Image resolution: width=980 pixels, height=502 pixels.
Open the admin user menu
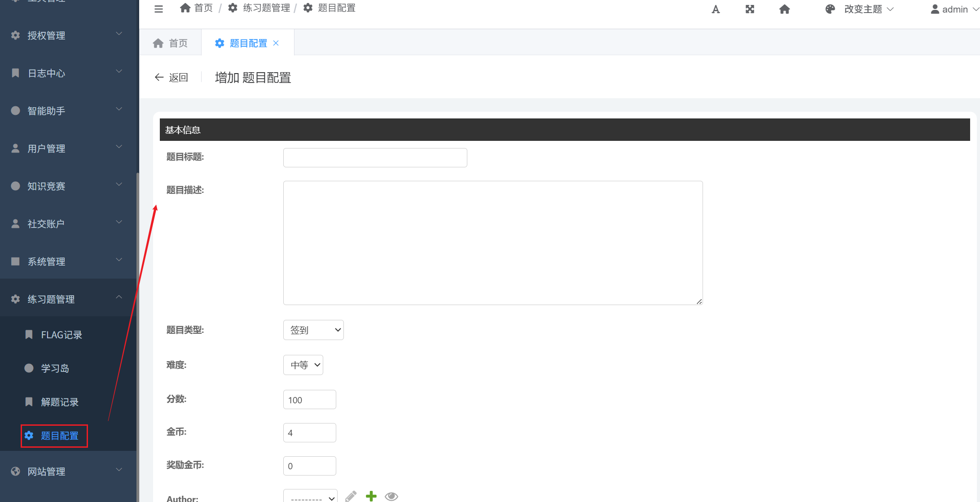954,9
